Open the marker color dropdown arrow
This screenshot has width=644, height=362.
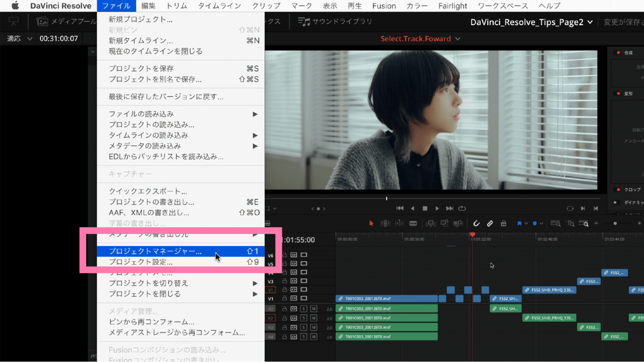point(541,223)
